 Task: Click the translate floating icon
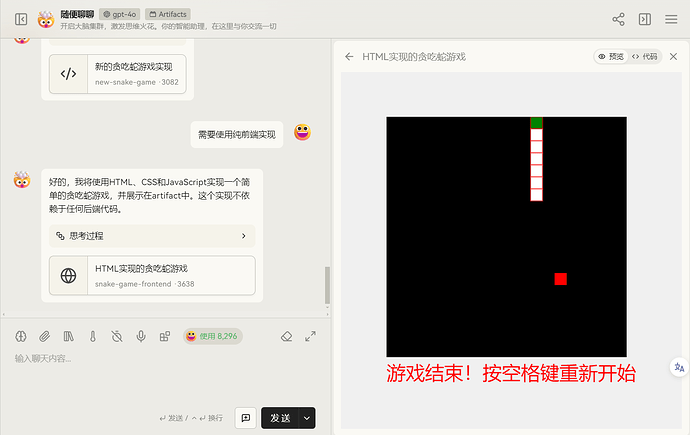coord(679,367)
